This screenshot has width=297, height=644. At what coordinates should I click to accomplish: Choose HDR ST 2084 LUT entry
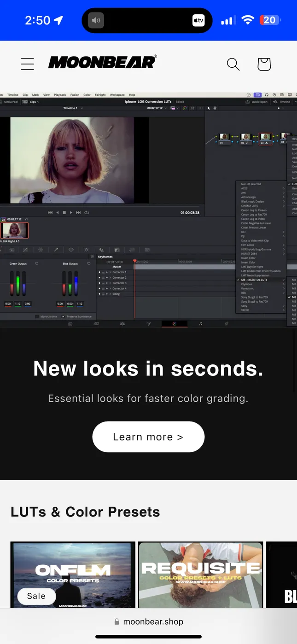coord(260,254)
